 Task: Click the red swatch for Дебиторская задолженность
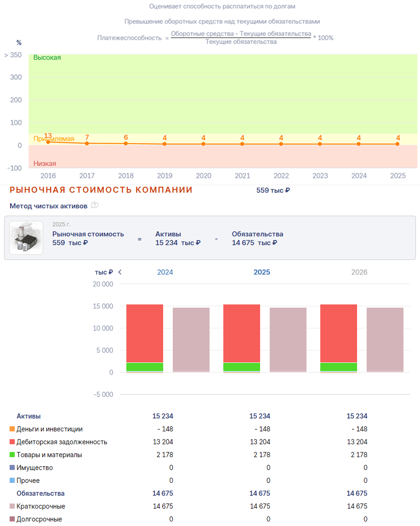tap(12, 442)
